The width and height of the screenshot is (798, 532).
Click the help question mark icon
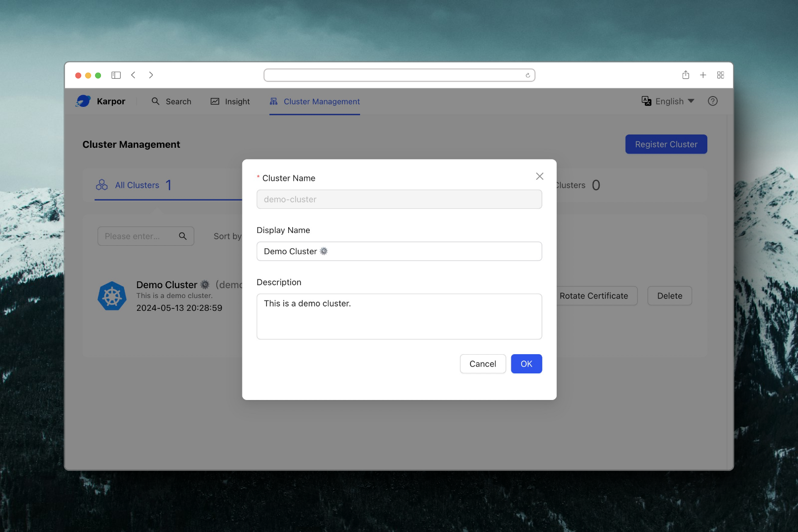pos(712,101)
